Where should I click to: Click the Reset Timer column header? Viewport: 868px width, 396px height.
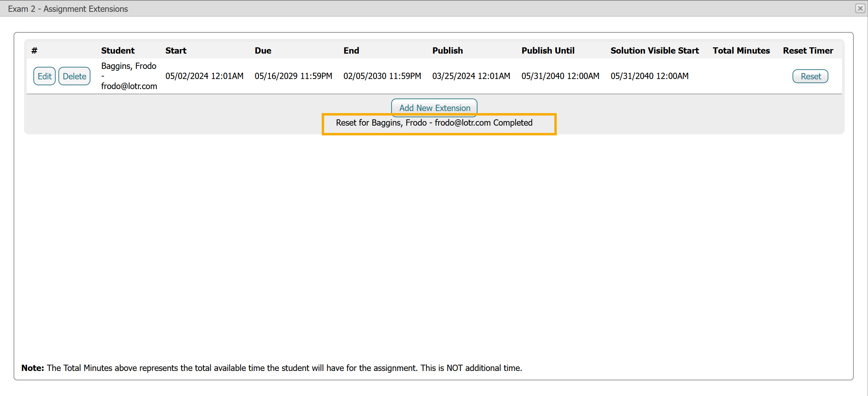tap(808, 50)
